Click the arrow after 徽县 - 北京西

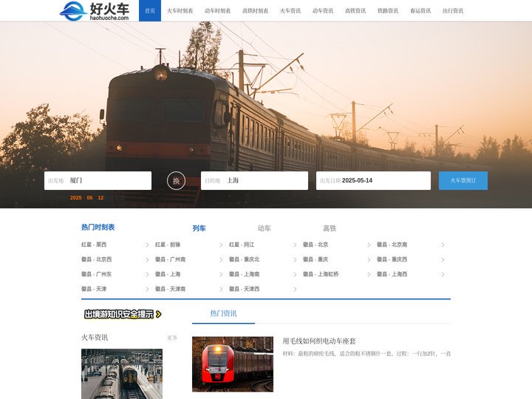[147, 259]
